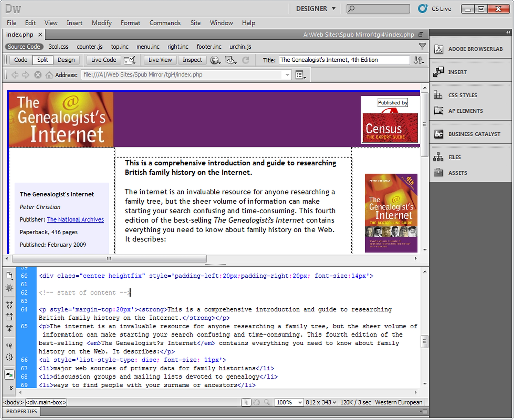This screenshot has width=514, height=420.
Task: Open the Business Catalyst panel icon
Action: pyautogui.click(x=438, y=134)
